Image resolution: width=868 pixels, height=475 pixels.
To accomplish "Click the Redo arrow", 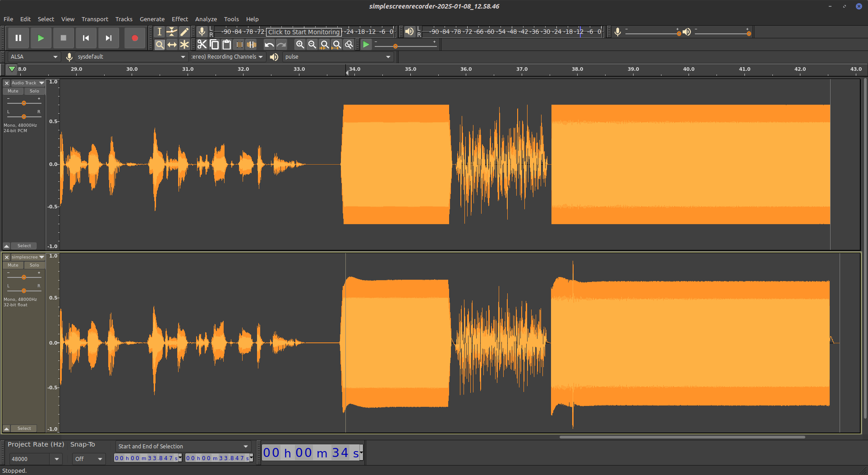I will (281, 44).
